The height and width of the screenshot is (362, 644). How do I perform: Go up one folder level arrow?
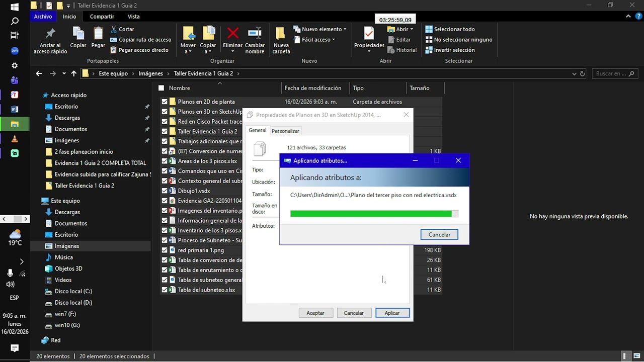pos(73,73)
